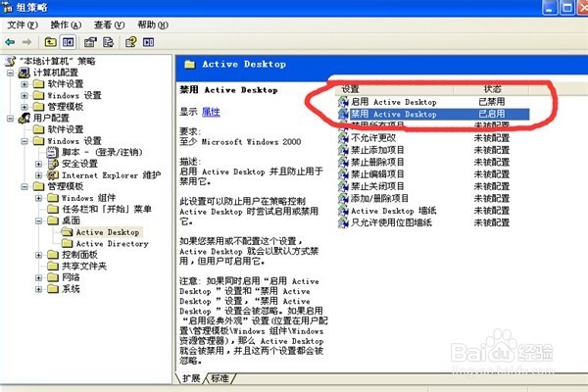Click the policy icon beside 启用 Active Desktop
The height and width of the screenshot is (392, 588).
(x=343, y=102)
